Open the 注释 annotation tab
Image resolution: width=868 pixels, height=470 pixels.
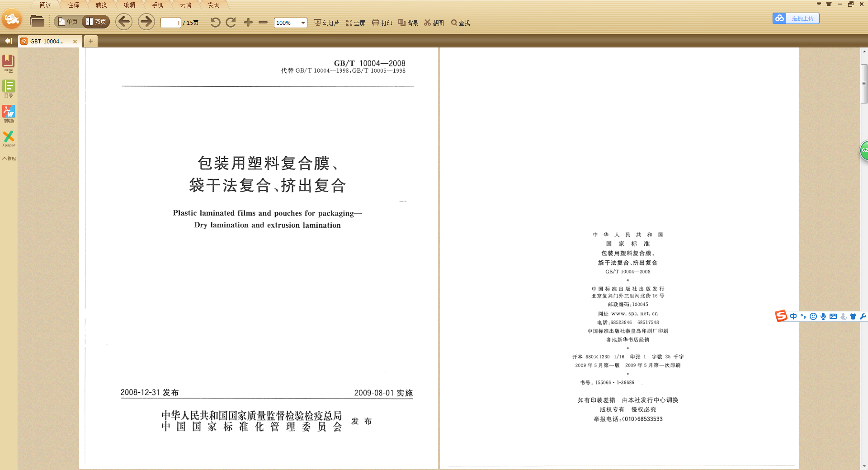(x=73, y=5)
